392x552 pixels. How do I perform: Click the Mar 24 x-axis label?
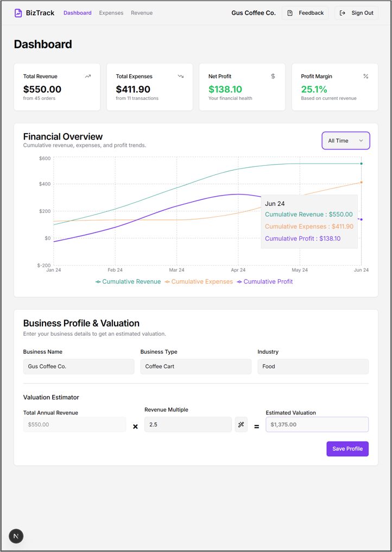[x=176, y=271]
